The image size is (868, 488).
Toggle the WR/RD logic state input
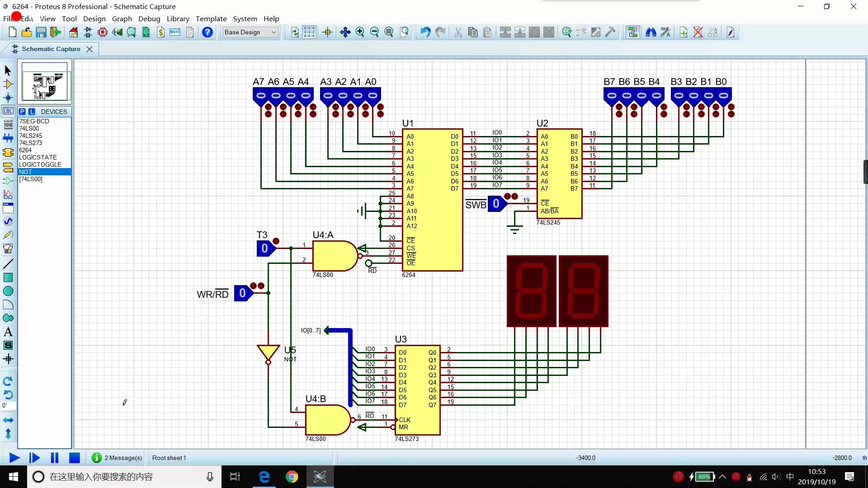[x=242, y=294]
